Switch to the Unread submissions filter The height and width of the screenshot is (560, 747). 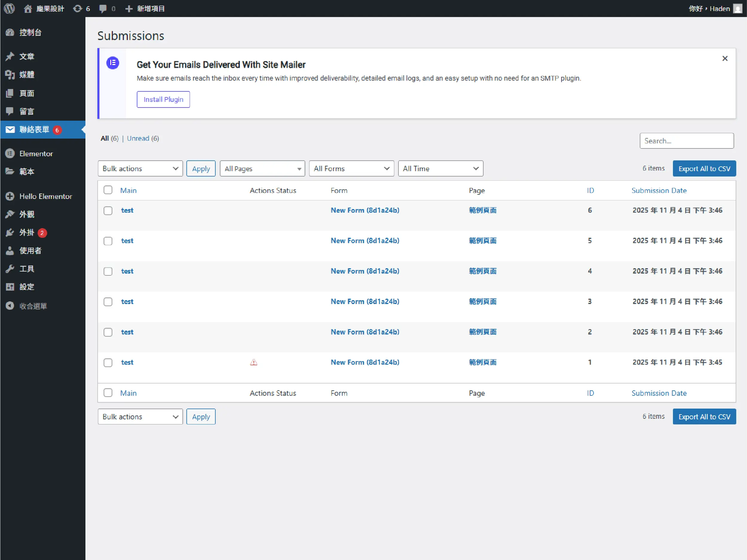pyautogui.click(x=138, y=138)
